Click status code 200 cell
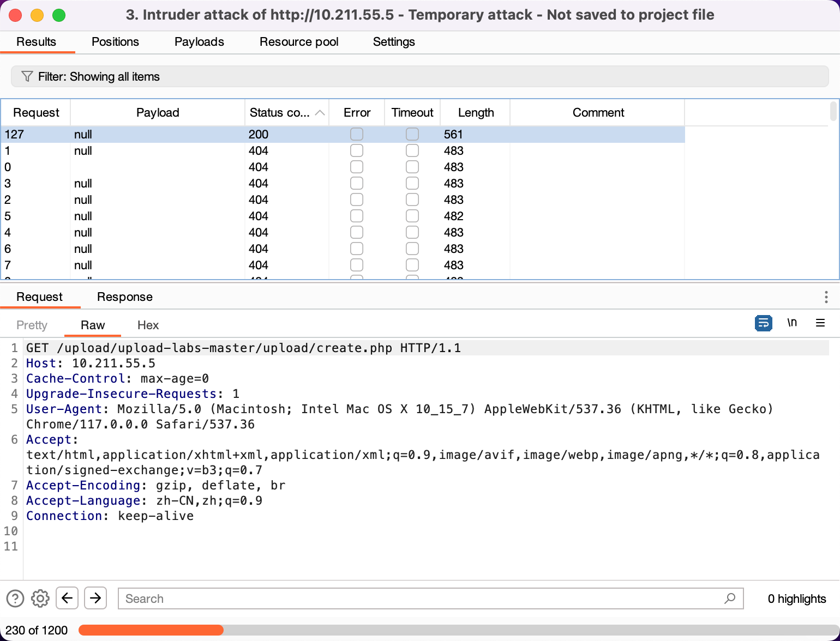The height and width of the screenshot is (641, 840). (x=259, y=134)
